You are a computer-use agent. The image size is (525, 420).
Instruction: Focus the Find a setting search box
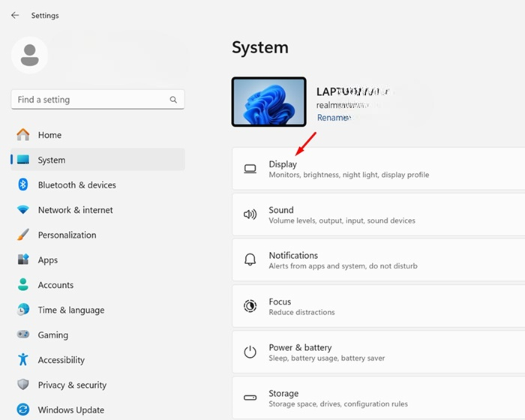97,100
